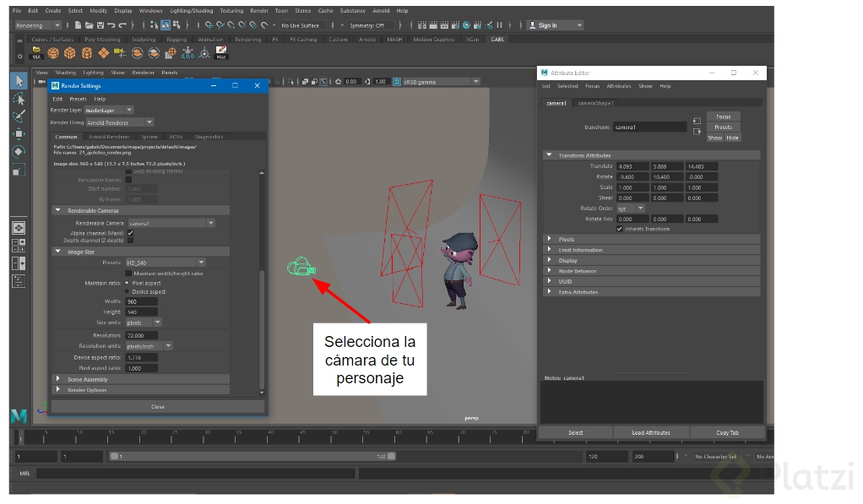Click the Translate X value field
863x504 pixels.
633,166
